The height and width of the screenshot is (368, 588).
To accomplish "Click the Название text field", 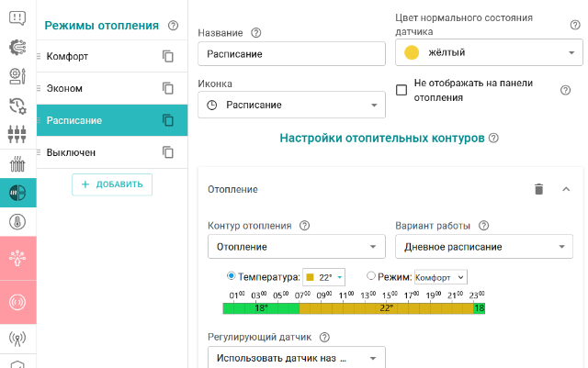I will point(291,54).
